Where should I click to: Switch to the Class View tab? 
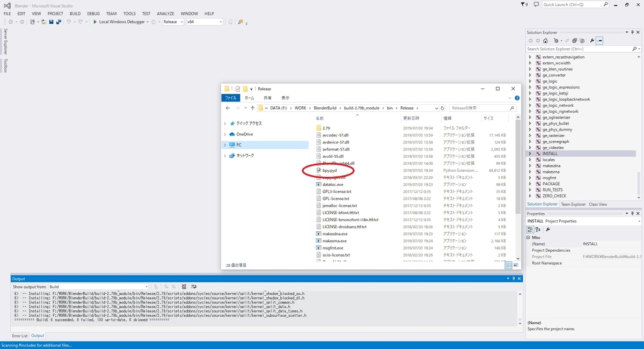pyautogui.click(x=598, y=204)
